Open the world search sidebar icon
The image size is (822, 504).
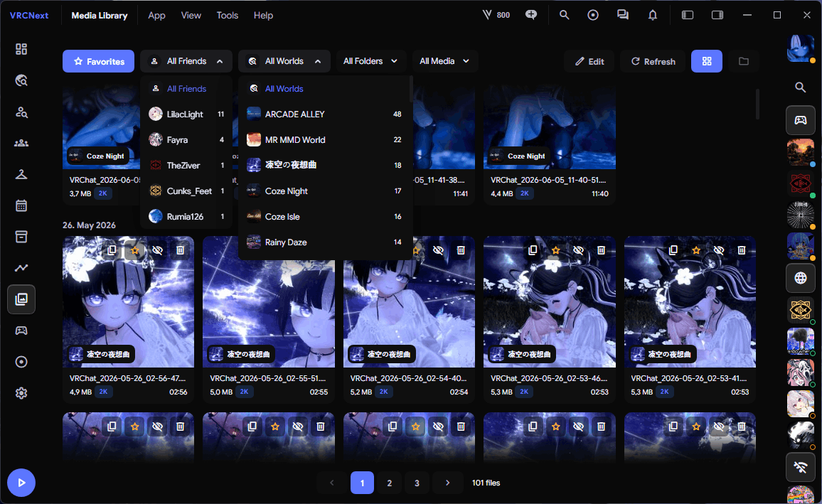(21, 80)
